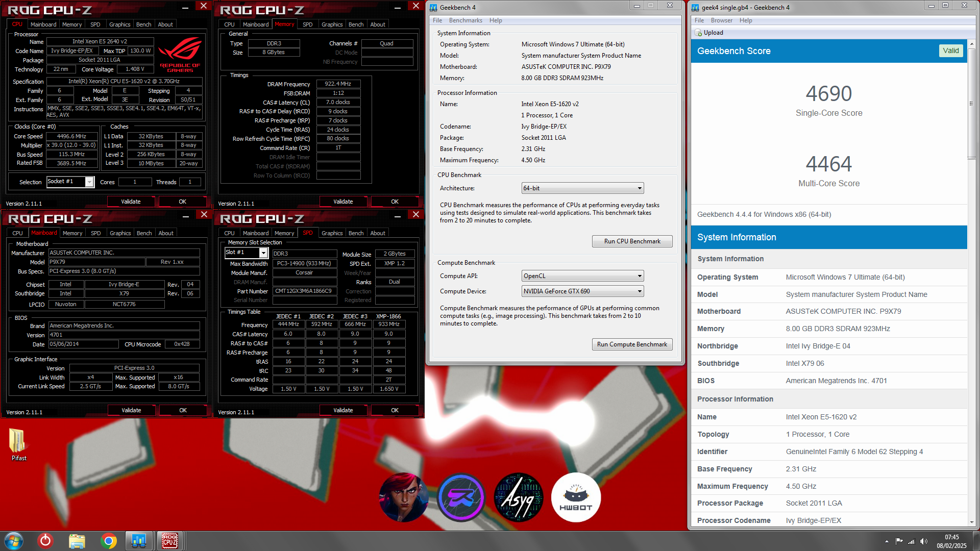Click Validate in the CPU-Z processor window
Screen dimensions: 980x551
point(131,202)
